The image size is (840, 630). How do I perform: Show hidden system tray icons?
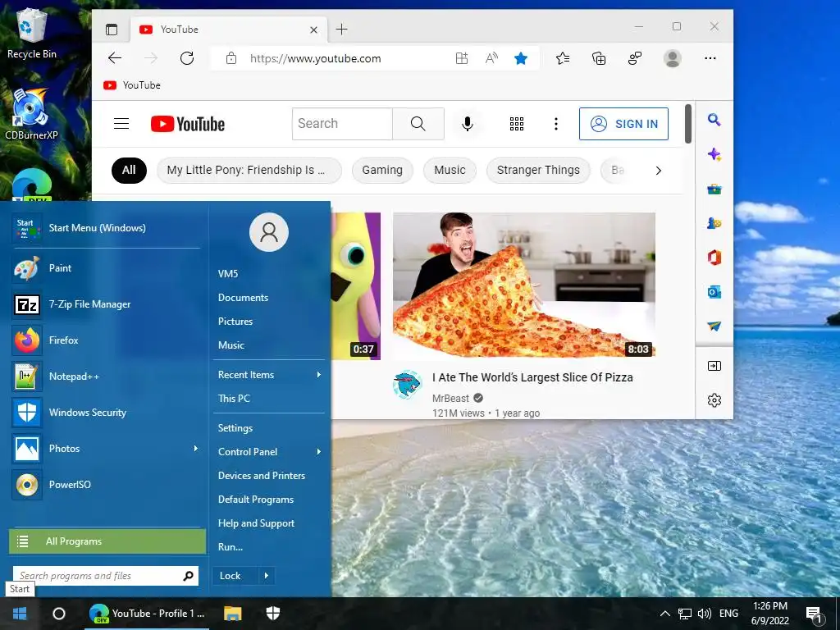click(664, 614)
